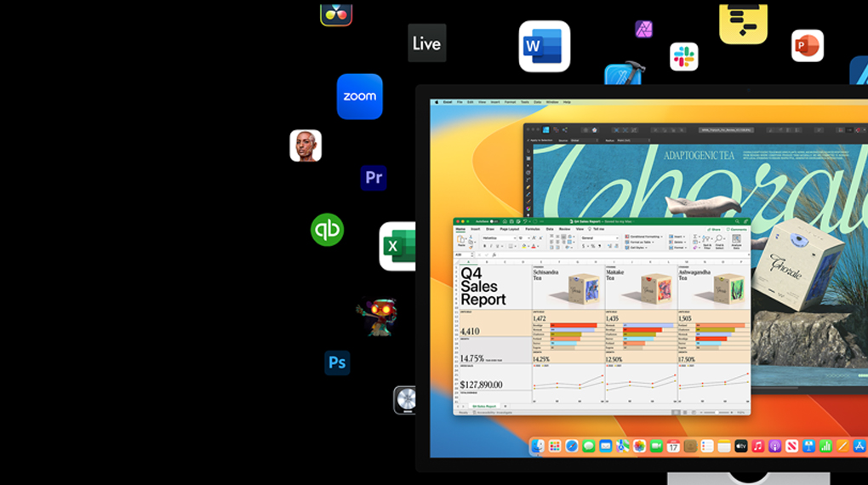Switch to Review ribbon tab

click(x=565, y=229)
